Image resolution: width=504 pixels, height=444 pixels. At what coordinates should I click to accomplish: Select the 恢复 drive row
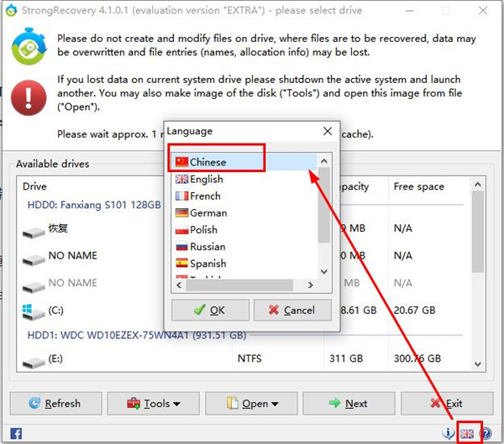click(x=239, y=229)
